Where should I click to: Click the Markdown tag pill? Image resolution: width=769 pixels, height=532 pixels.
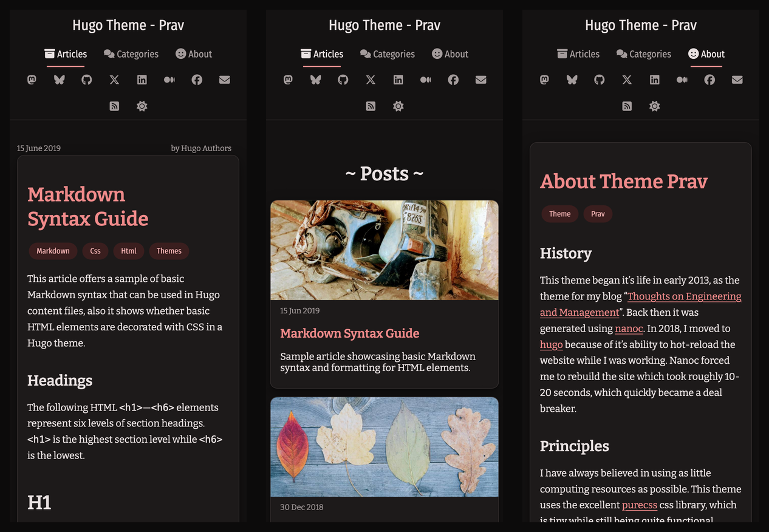coord(53,251)
